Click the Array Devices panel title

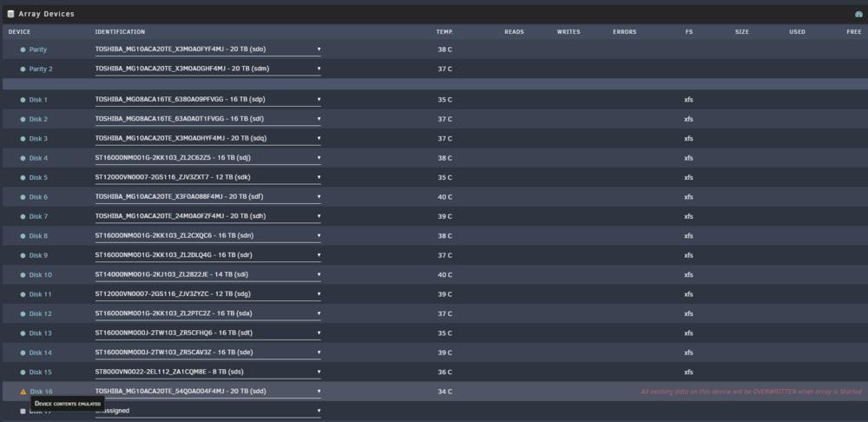click(x=47, y=14)
